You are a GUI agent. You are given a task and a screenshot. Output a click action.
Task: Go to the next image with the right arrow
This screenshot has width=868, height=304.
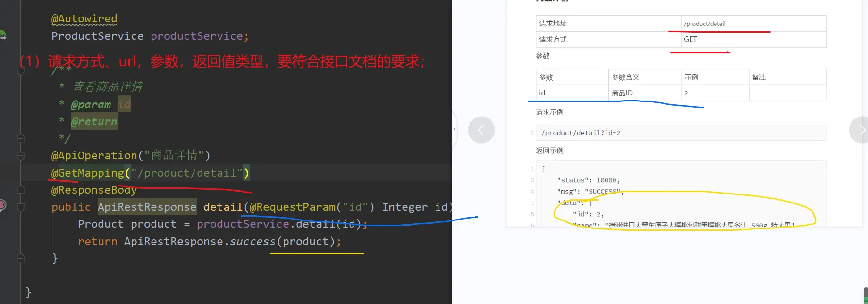(x=860, y=130)
